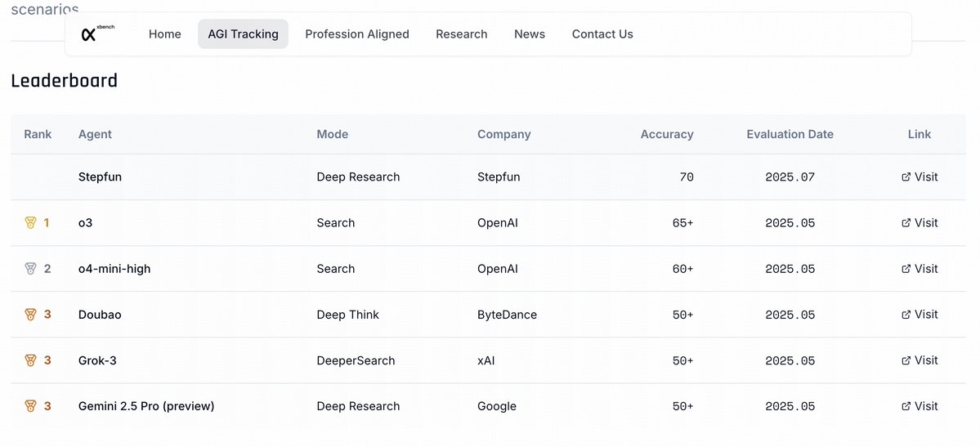Click bronze medal icon in Gemini 2.5 Pro row
980x447 pixels.
coord(30,406)
